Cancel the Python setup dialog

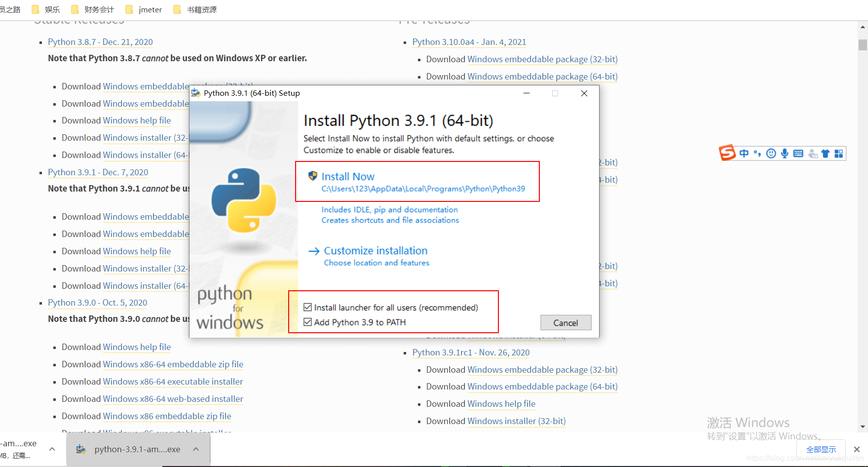[x=566, y=322]
